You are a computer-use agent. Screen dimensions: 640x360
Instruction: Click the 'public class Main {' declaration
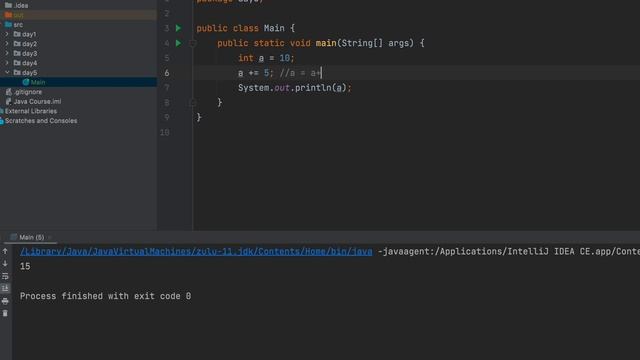[246, 28]
